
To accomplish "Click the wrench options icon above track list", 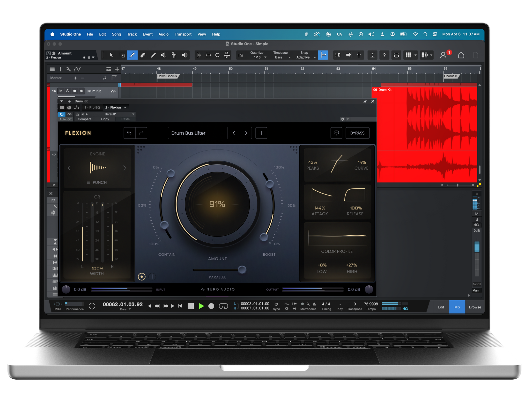I will tap(68, 69).
